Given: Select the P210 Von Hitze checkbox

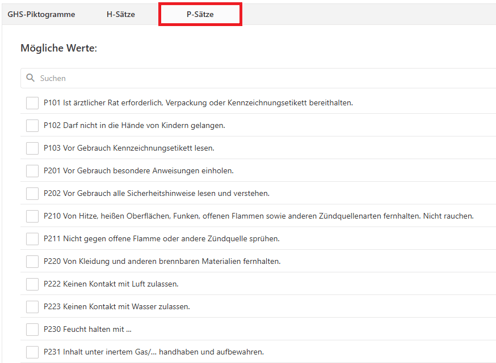Looking at the screenshot, I should (32, 216).
